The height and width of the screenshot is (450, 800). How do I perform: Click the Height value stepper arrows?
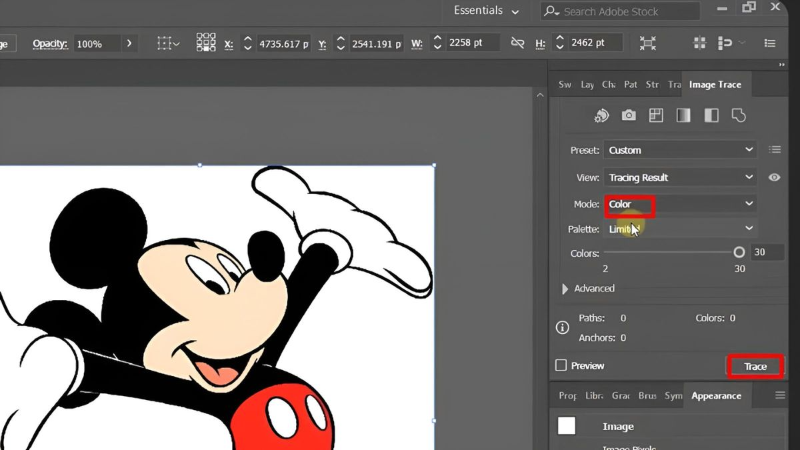[x=560, y=43]
